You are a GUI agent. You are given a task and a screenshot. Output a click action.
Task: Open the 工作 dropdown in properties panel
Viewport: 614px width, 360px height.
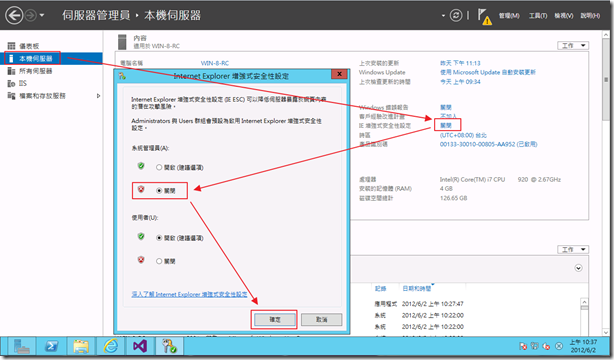pyautogui.click(x=573, y=45)
